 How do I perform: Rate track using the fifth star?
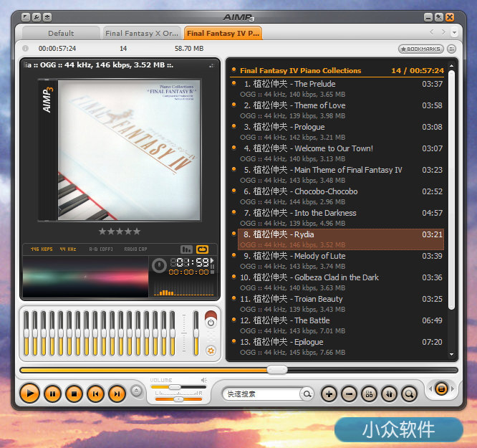coord(137,232)
